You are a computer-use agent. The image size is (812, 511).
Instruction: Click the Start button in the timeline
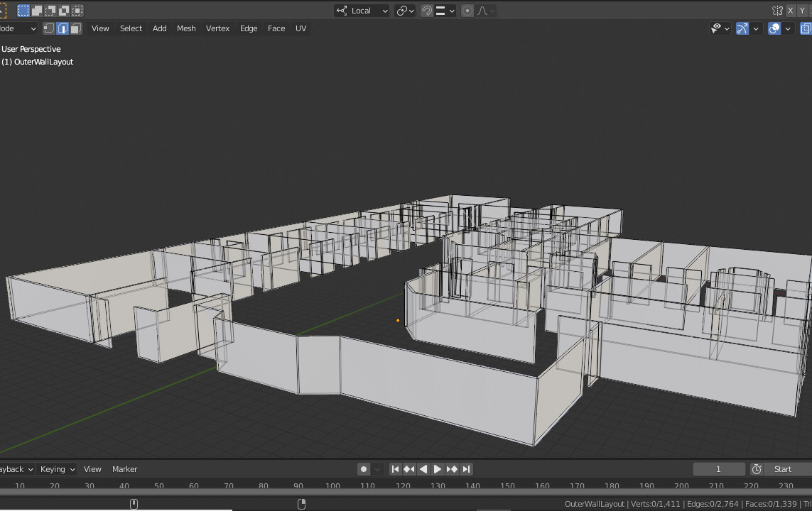(782, 469)
